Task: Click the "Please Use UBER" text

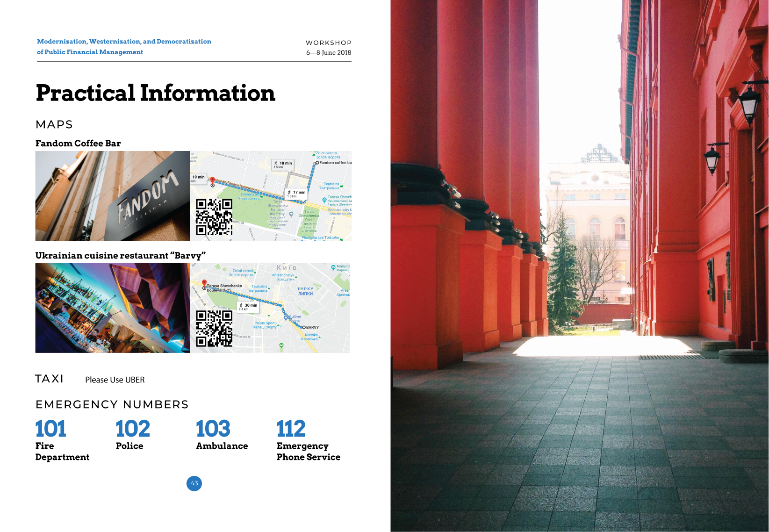Action: [x=115, y=380]
